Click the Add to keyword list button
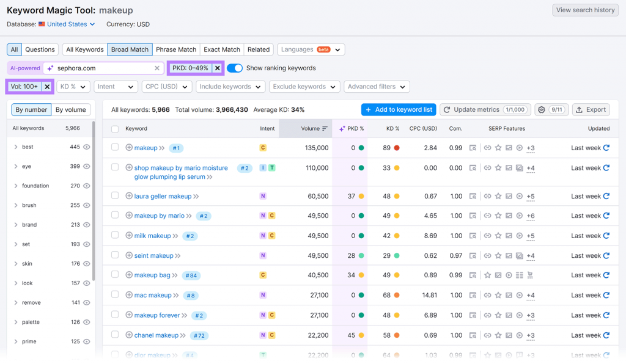The image size is (626, 364). [399, 110]
